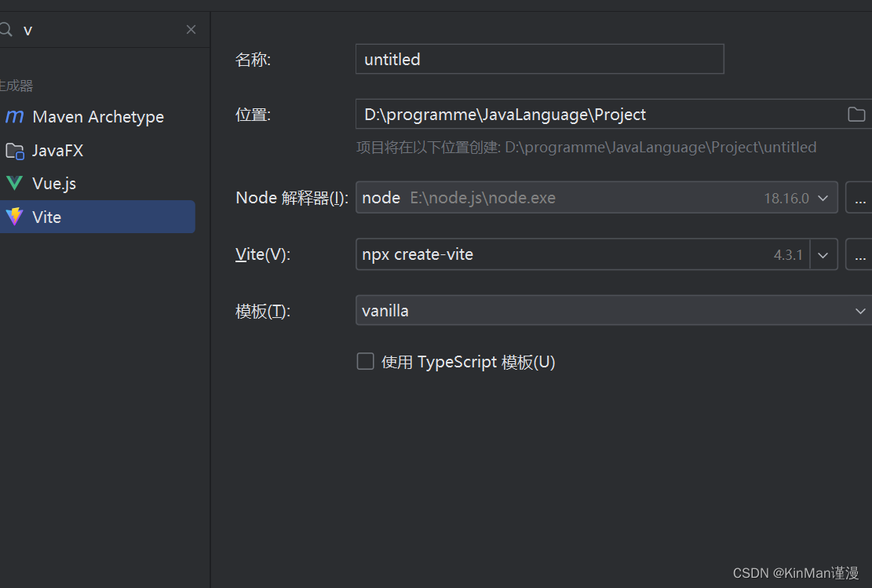Click ellipsis button beside Vite package
Image resolution: width=872 pixels, height=588 pixels.
pyautogui.click(x=859, y=255)
